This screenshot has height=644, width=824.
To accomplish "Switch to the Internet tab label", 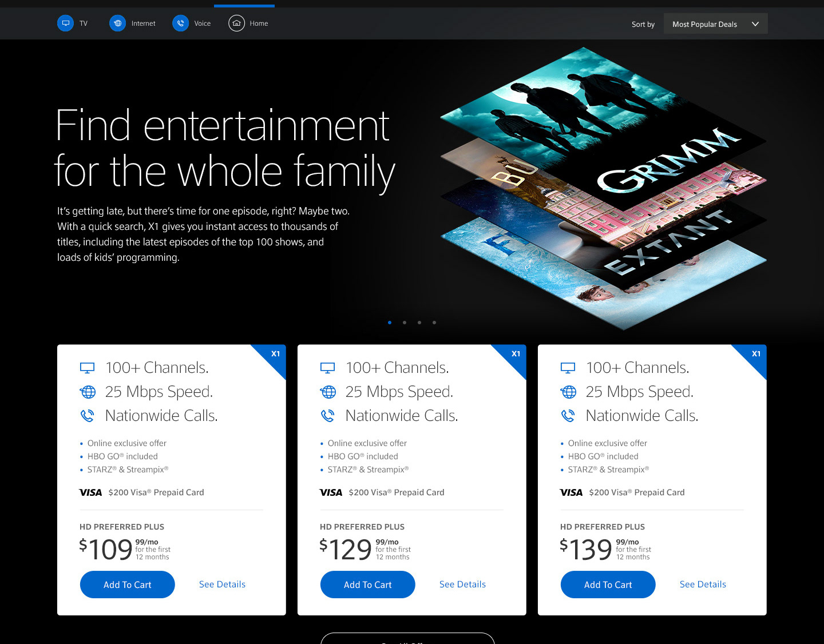I will coord(143,23).
